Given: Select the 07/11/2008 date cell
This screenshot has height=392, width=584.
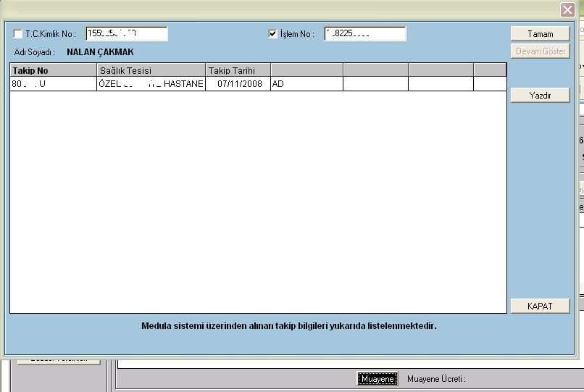Looking at the screenshot, I should point(238,84).
